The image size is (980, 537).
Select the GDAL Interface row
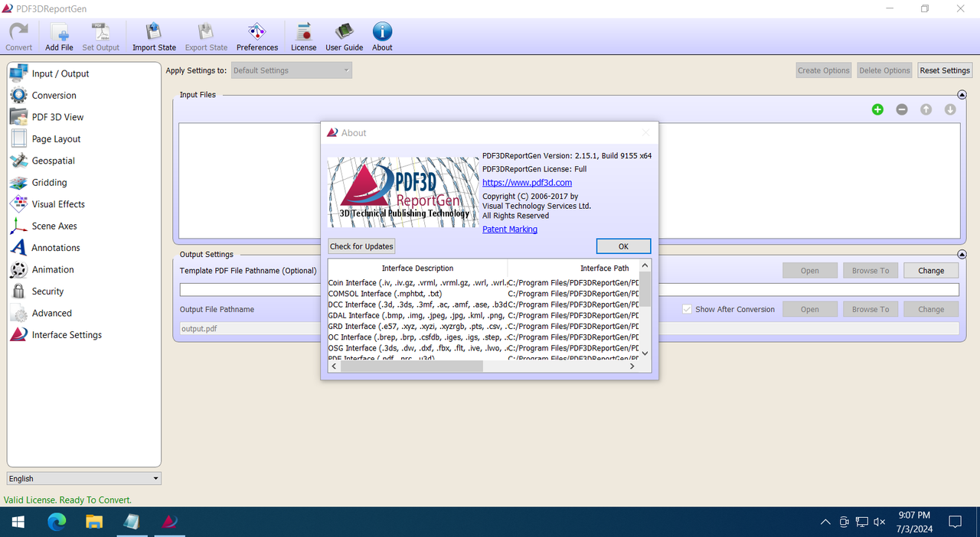pyautogui.click(x=483, y=315)
